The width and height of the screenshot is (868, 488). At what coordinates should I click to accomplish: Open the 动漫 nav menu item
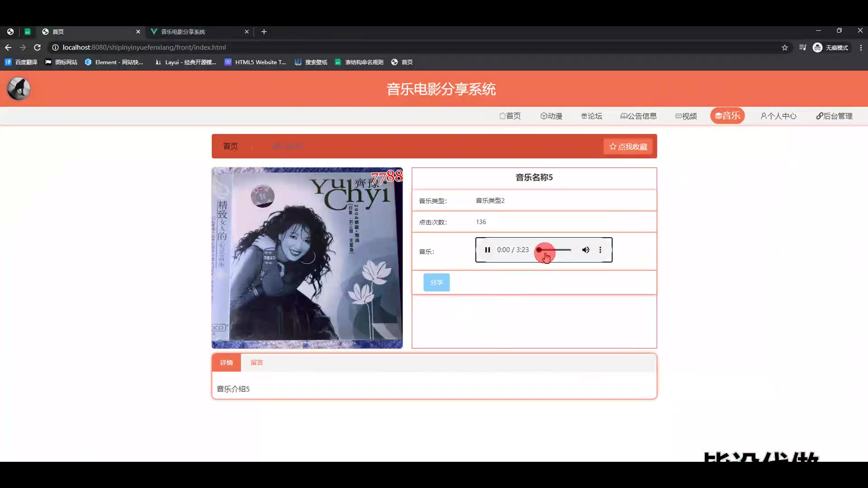[x=551, y=116]
